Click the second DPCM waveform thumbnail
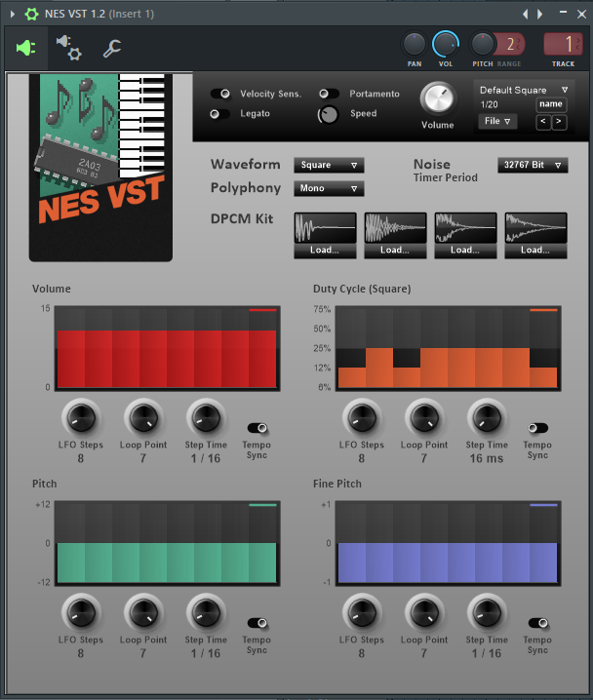This screenshot has width=593, height=700. (x=395, y=228)
